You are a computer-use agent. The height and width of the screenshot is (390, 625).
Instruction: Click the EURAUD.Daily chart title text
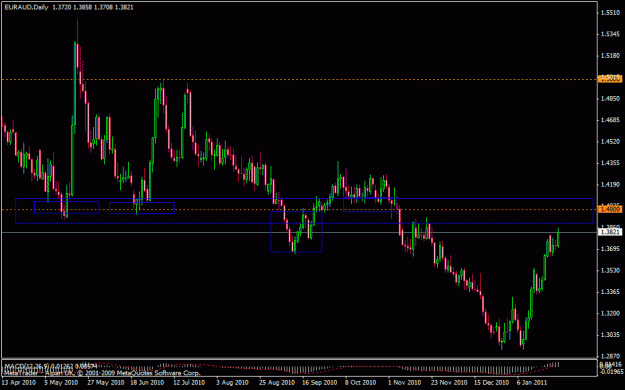[26, 7]
